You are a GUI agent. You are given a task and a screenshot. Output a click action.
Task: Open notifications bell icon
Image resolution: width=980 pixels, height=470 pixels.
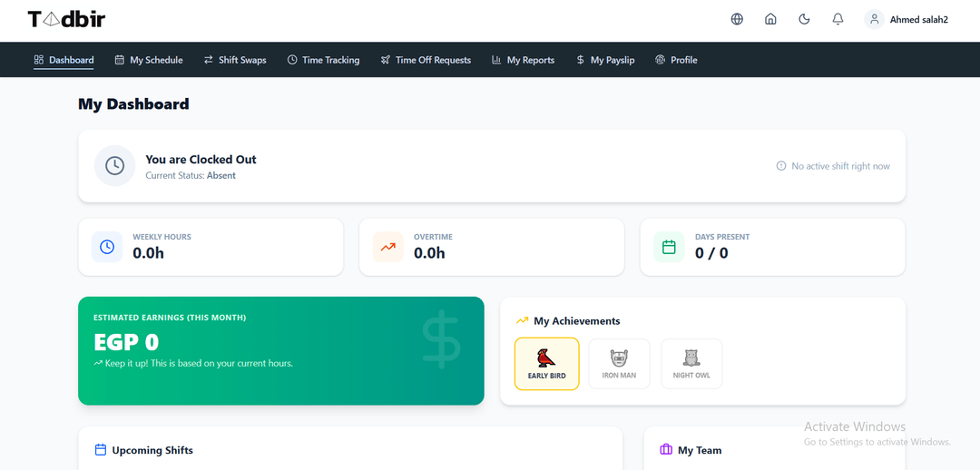click(x=838, y=19)
